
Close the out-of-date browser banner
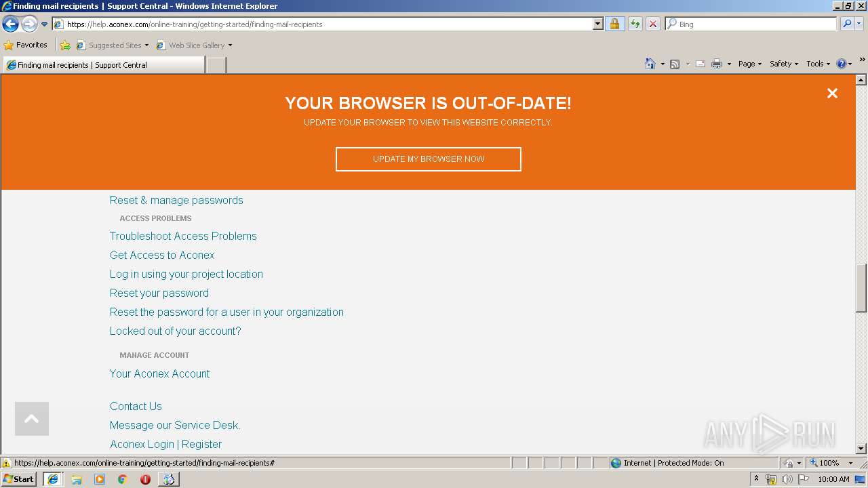click(832, 94)
